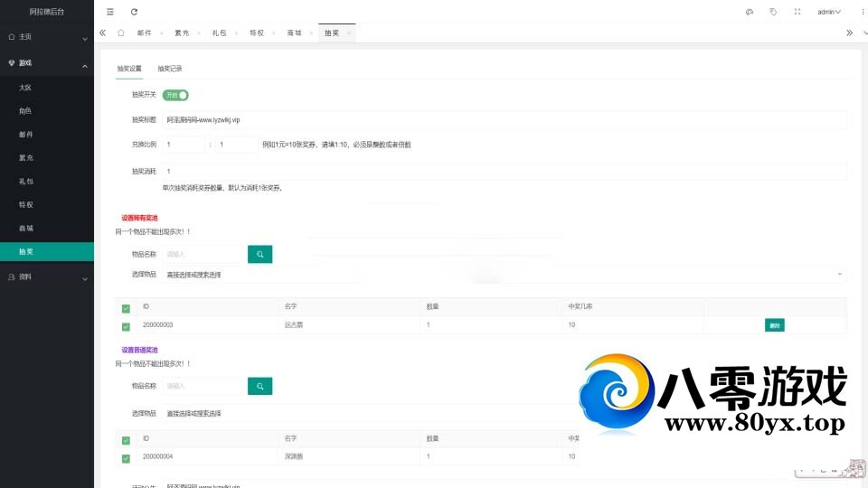868x488 pixels.
Task: Toggle the sidebar collapse icon in top bar
Action: 110,12
